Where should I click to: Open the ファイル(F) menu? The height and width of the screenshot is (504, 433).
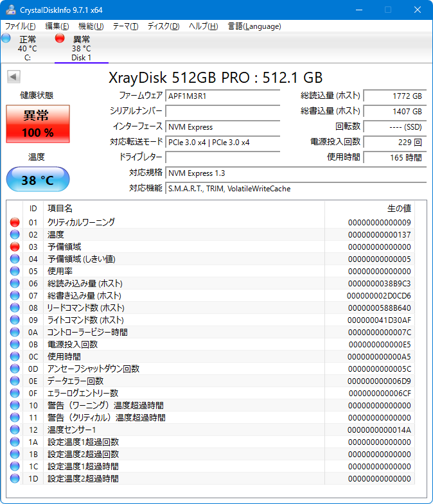point(21,26)
